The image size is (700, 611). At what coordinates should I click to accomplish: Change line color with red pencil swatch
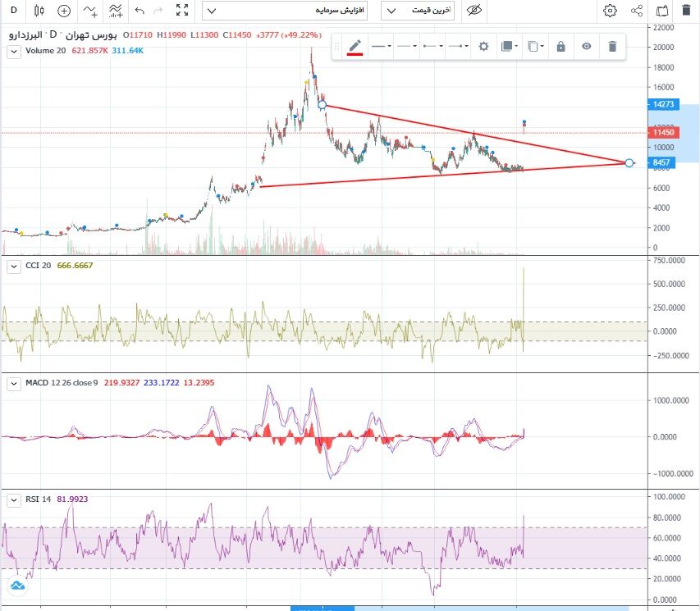click(x=355, y=47)
